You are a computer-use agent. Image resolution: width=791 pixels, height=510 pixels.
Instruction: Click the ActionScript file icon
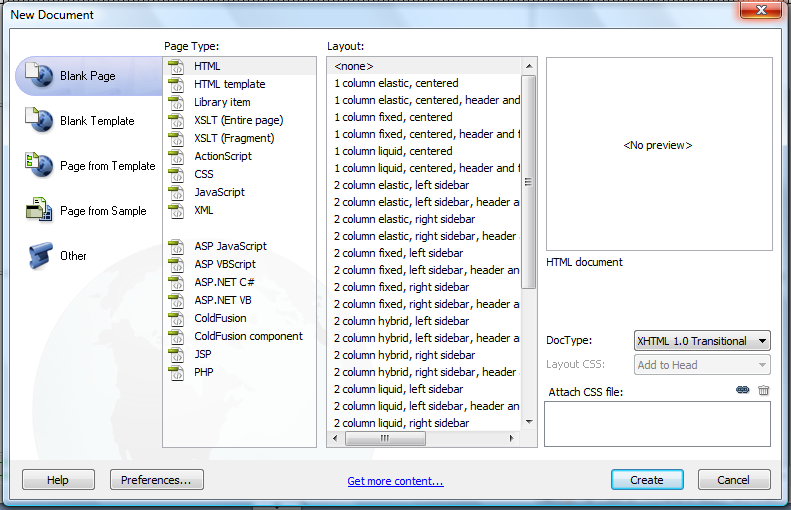click(x=176, y=157)
